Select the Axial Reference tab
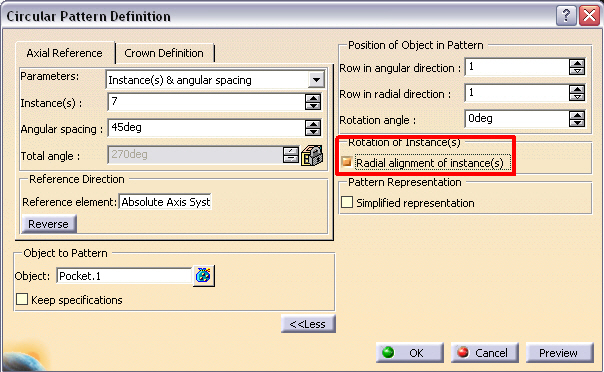The width and height of the screenshot is (604, 372). tap(65, 53)
